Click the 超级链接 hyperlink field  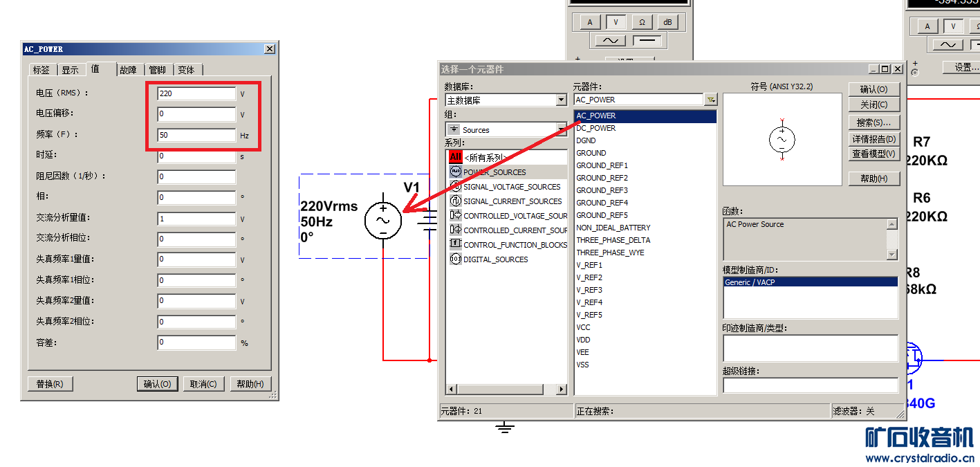tap(811, 385)
